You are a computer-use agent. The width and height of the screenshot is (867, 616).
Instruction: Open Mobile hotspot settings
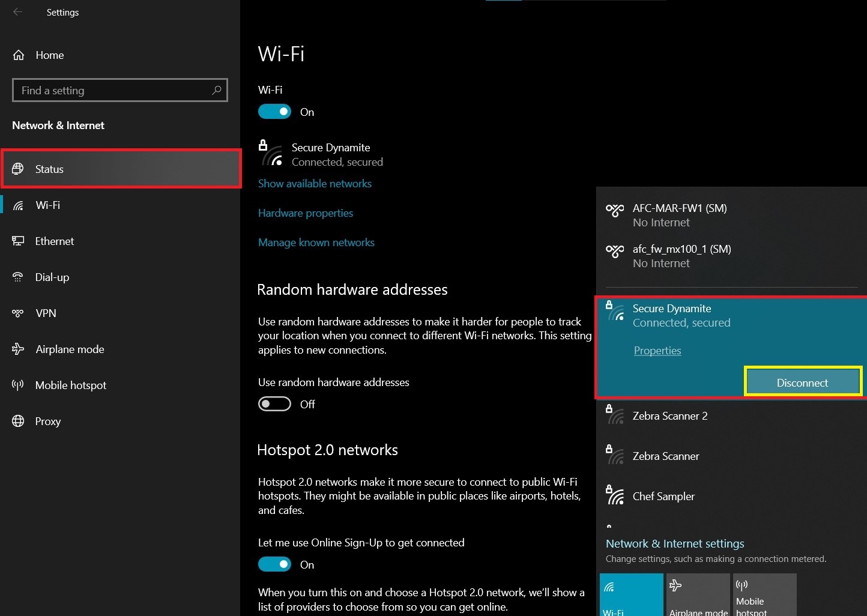pyautogui.click(x=70, y=385)
